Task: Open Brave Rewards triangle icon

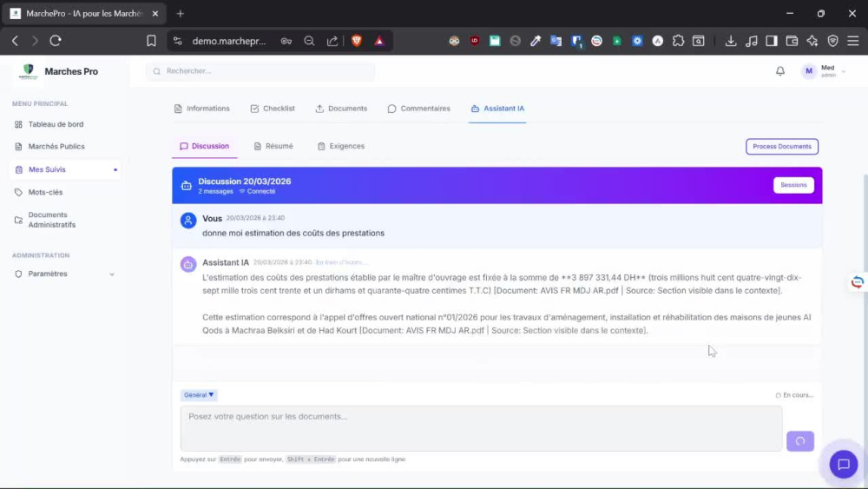Action: click(379, 41)
